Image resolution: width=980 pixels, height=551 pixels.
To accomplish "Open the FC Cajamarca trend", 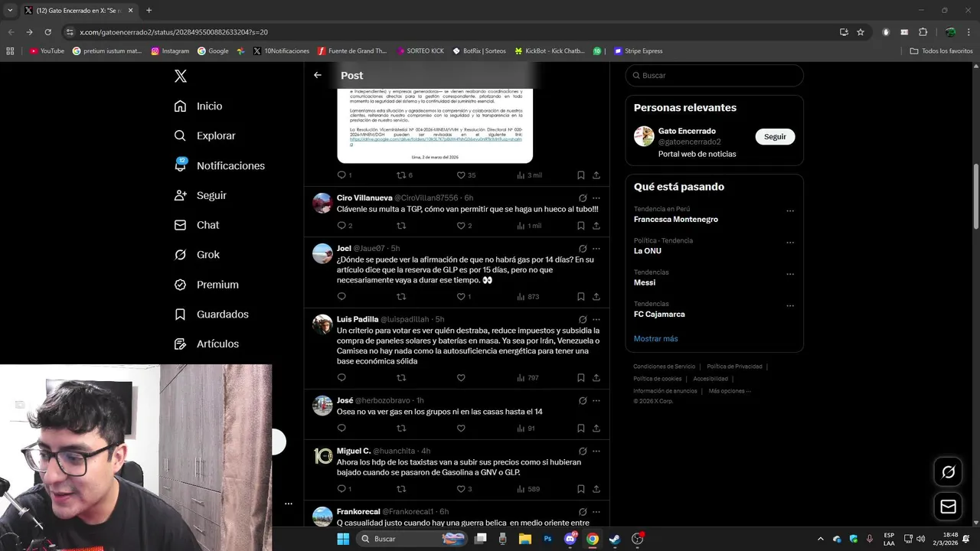I will [x=659, y=314].
